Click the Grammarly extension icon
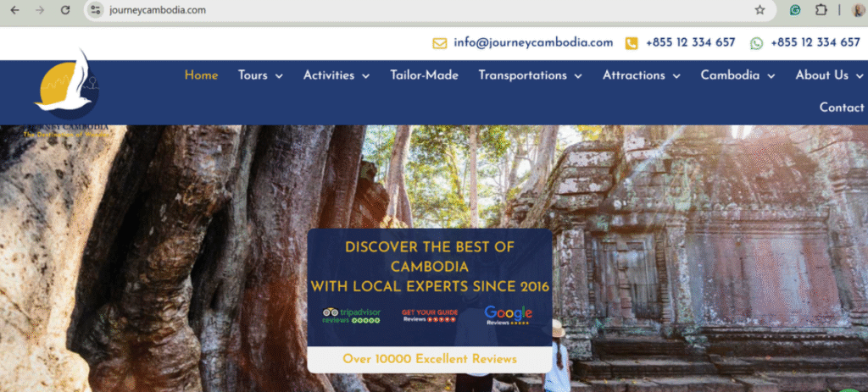 (x=795, y=10)
